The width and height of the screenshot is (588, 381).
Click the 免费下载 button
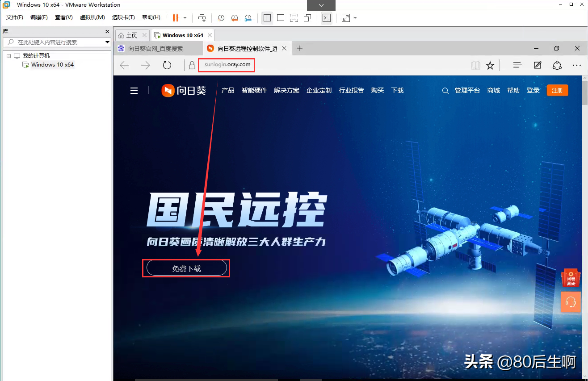(187, 268)
